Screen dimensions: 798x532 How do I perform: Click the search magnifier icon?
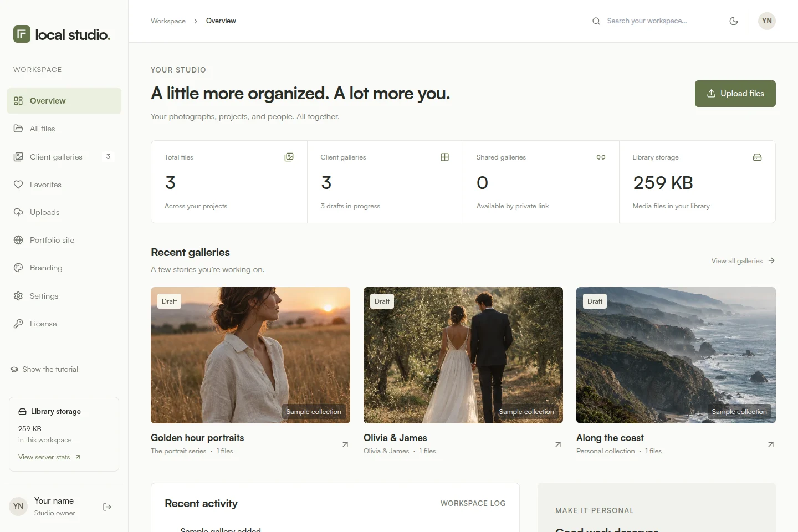point(596,21)
